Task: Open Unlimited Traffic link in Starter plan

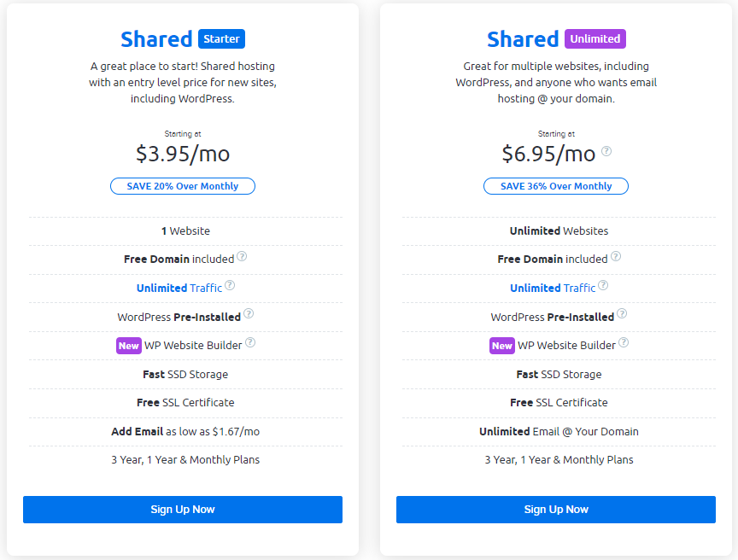Action: click(179, 288)
